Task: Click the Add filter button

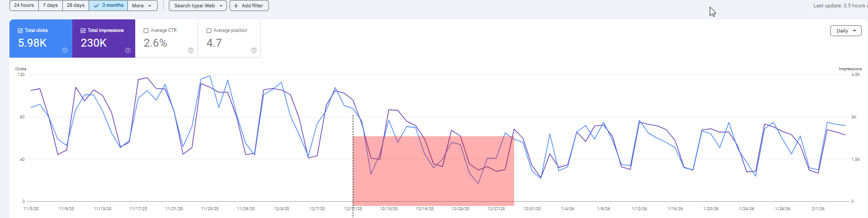Action: point(249,6)
